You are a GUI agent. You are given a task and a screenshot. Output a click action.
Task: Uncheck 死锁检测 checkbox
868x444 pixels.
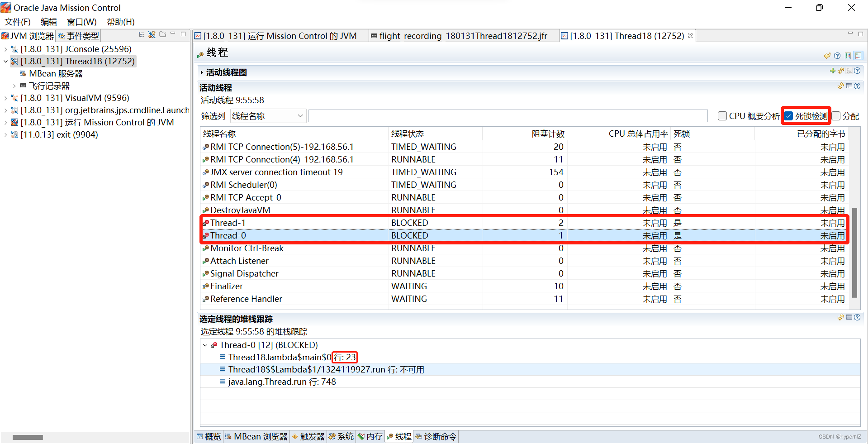789,116
